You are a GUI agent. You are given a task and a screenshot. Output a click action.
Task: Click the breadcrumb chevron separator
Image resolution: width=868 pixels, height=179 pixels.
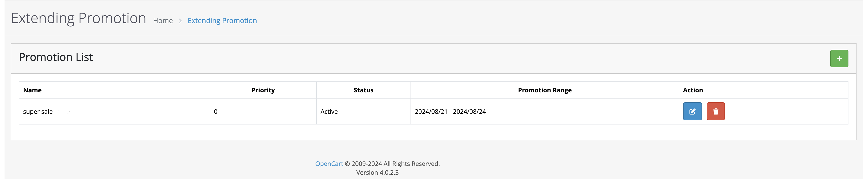[180, 21]
